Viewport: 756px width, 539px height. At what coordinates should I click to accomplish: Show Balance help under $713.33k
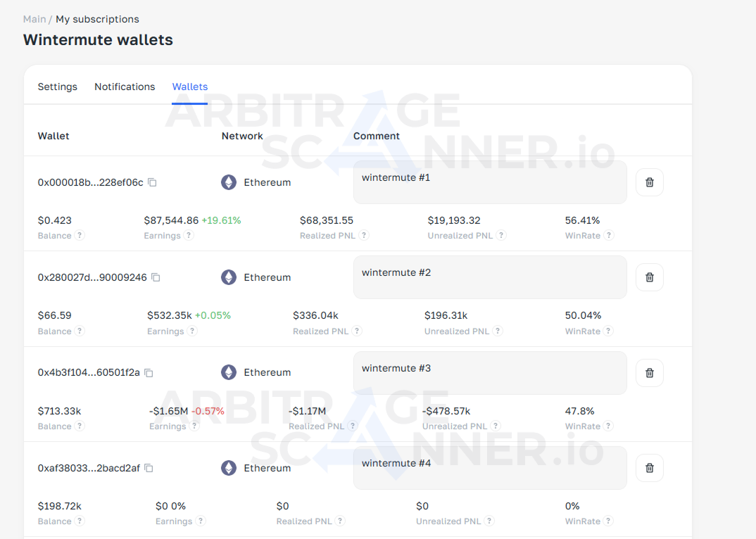point(80,426)
